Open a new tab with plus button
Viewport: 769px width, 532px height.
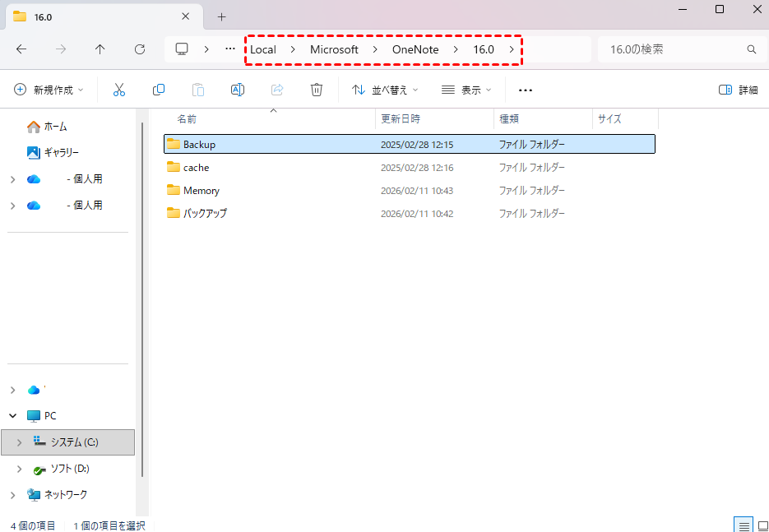221,16
